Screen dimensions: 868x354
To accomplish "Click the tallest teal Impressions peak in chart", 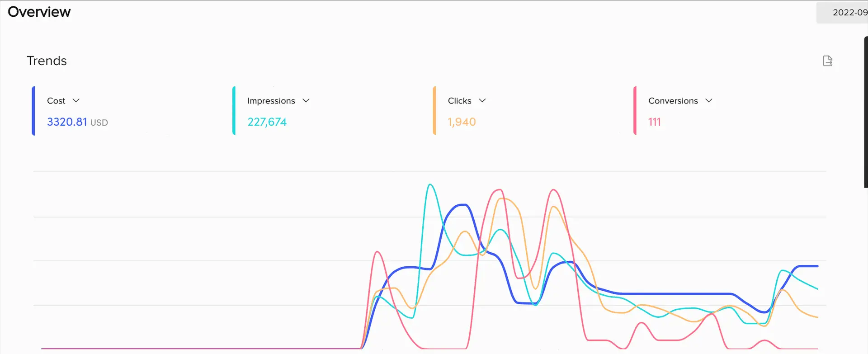I will (430, 185).
